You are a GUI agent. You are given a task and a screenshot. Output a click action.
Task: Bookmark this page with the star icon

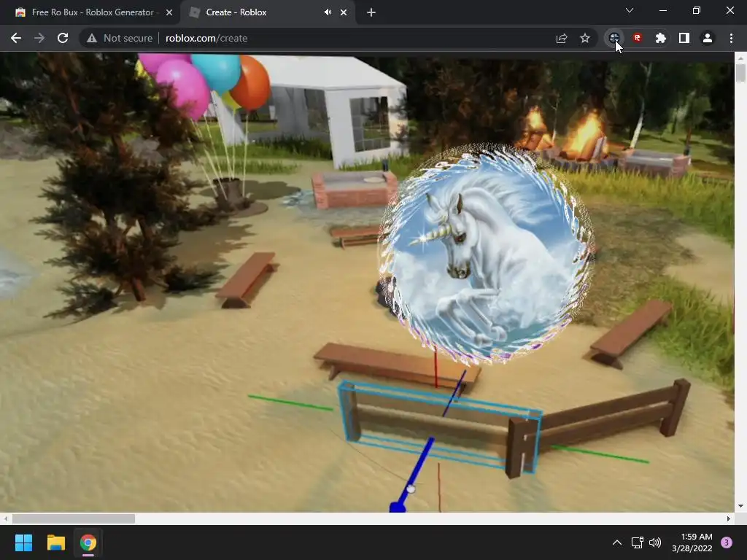(x=585, y=38)
